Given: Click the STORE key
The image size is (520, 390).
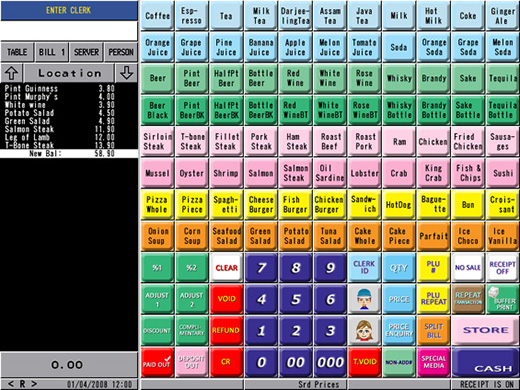Looking at the screenshot, I should pyautogui.click(x=485, y=330).
